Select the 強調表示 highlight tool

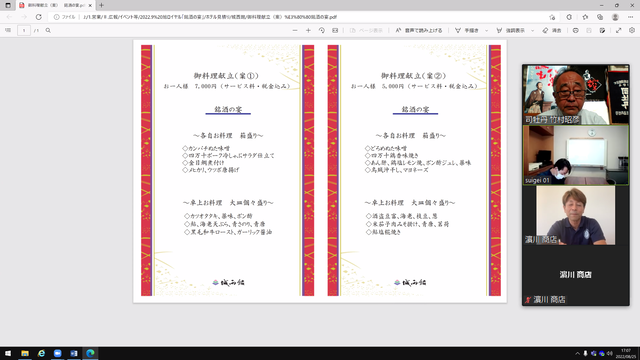pyautogui.click(x=511, y=30)
